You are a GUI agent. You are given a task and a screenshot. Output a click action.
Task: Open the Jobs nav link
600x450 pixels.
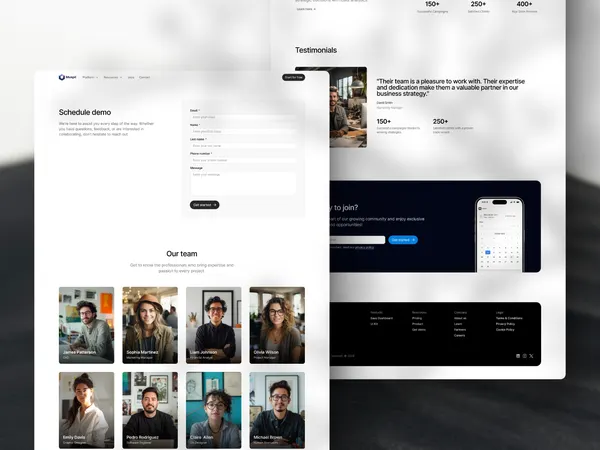131,77
